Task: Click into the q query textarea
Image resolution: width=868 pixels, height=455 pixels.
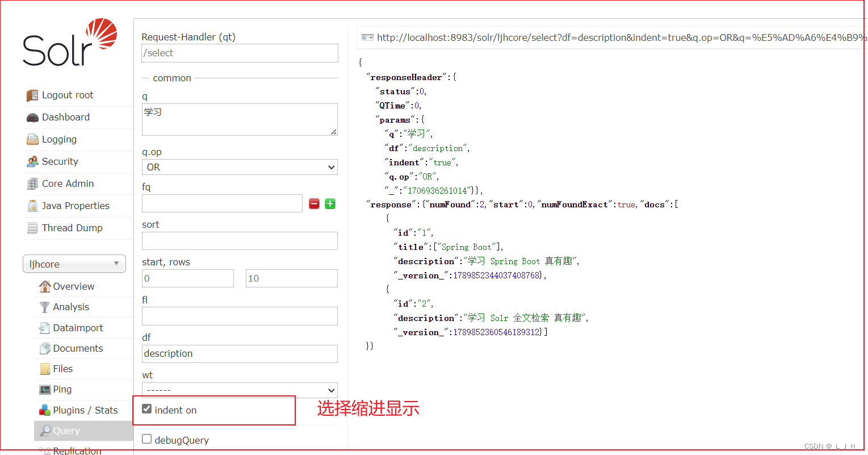Action: point(240,119)
